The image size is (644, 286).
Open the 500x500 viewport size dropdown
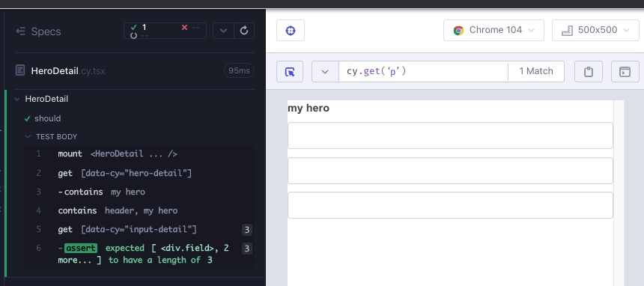(x=595, y=31)
